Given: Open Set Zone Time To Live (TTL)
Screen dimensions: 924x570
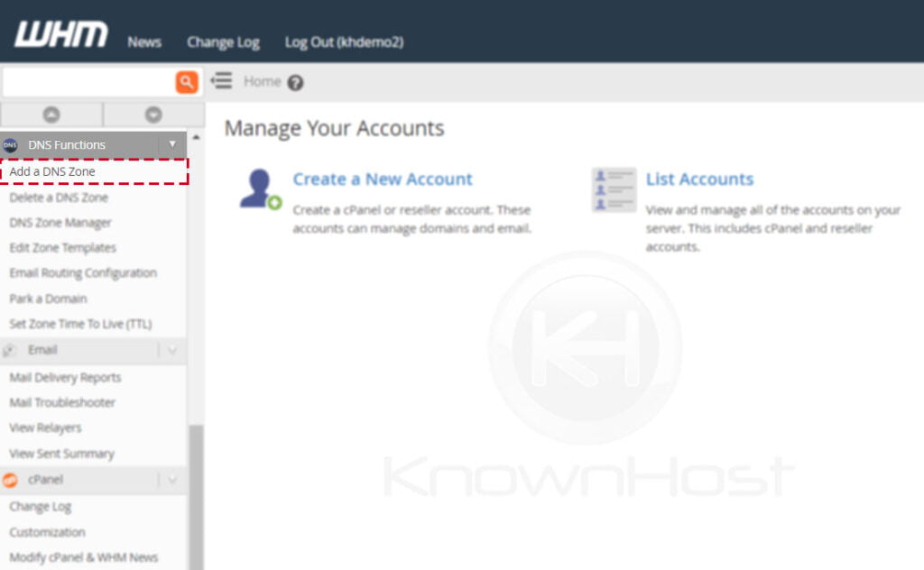Looking at the screenshot, I should pyautogui.click(x=80, y=324).
